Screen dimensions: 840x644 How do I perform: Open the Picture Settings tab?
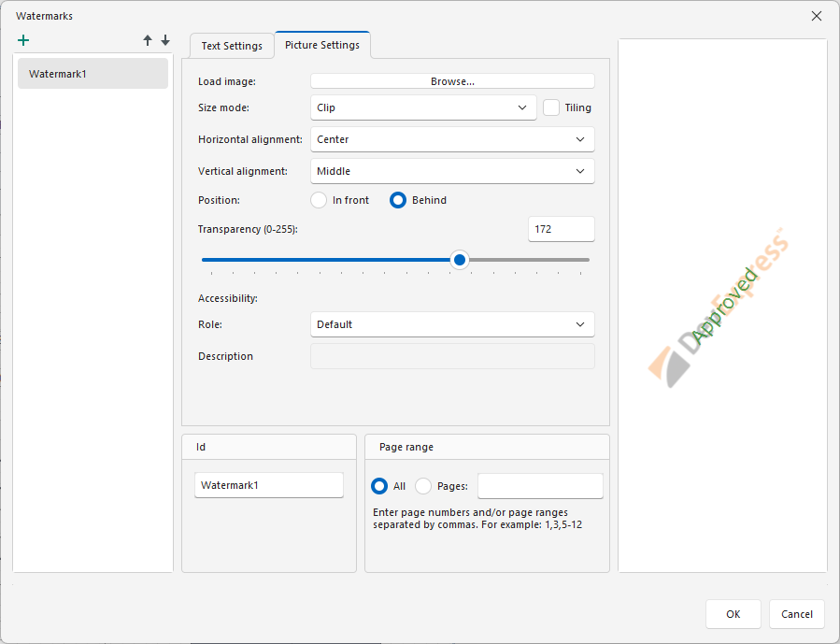322,45
